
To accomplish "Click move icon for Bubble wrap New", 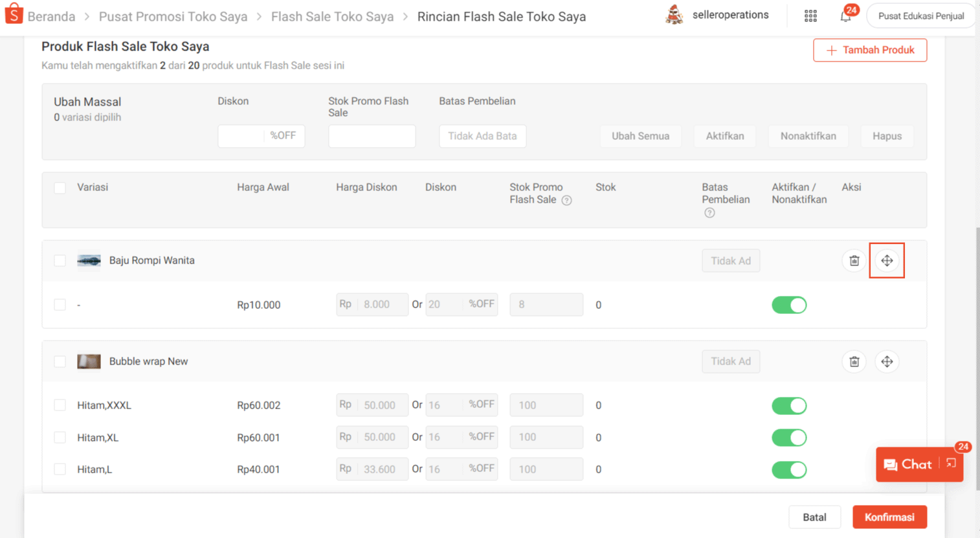I will coord(887,362).
